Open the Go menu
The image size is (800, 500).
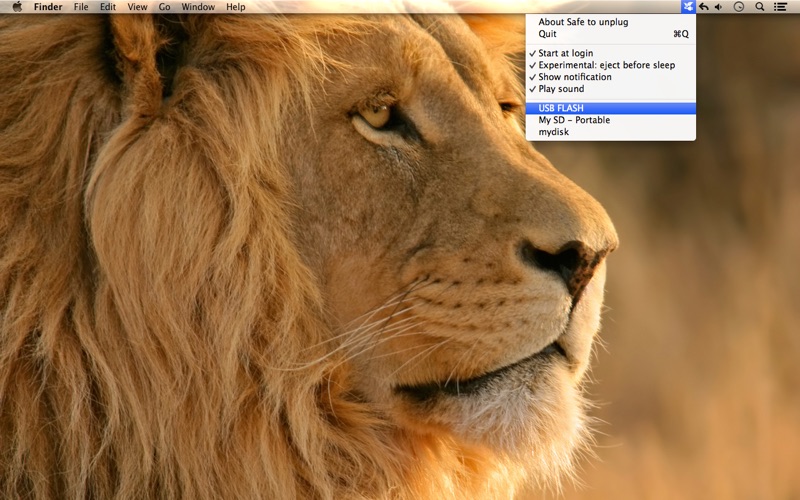tap(164, 7)
